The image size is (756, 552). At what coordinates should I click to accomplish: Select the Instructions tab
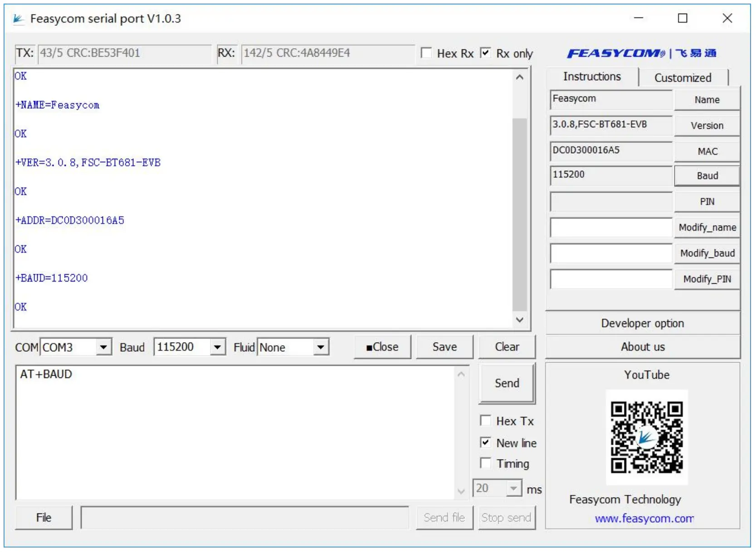(x=592, y=76)
